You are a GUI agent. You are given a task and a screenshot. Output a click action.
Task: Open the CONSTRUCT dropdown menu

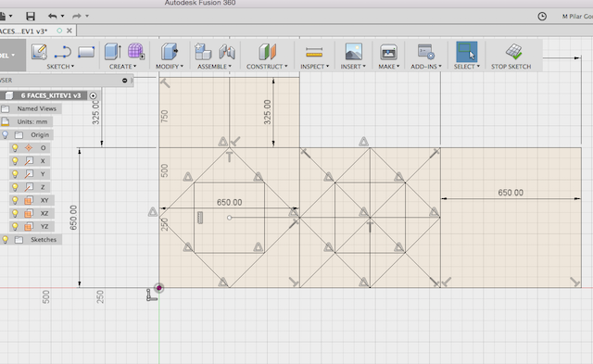tap(267, 67)
